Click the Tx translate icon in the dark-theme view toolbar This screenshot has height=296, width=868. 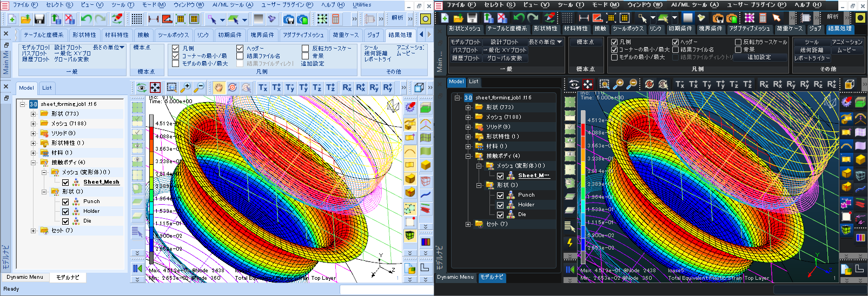(x=680, y=84)
